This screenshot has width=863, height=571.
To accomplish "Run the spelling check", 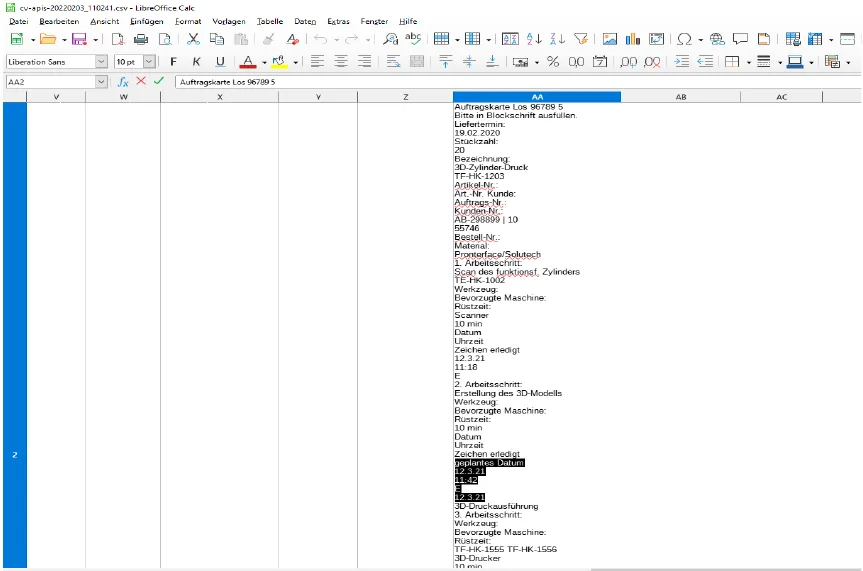I will (413, 39).
